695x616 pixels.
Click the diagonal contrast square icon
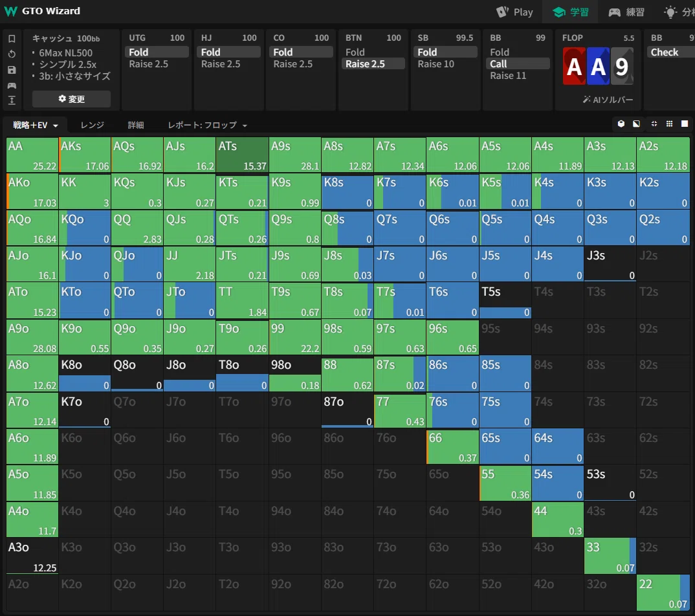tap(636, 124)
